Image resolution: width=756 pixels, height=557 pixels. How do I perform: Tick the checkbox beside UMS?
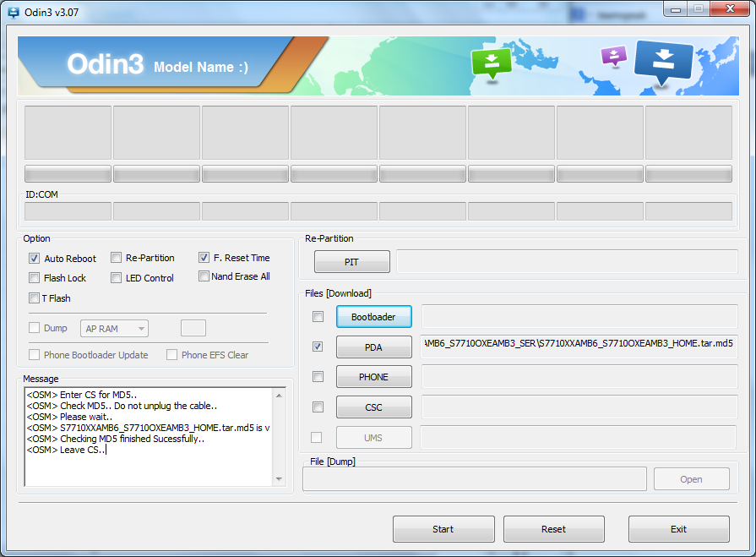tap(316, 438)
